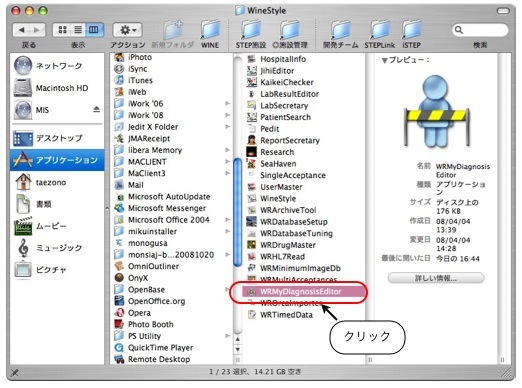Open the Action gear dropdown menu
Image resolution: width=522 pixels, height=388 pixels.
click(x=128, y=30)
